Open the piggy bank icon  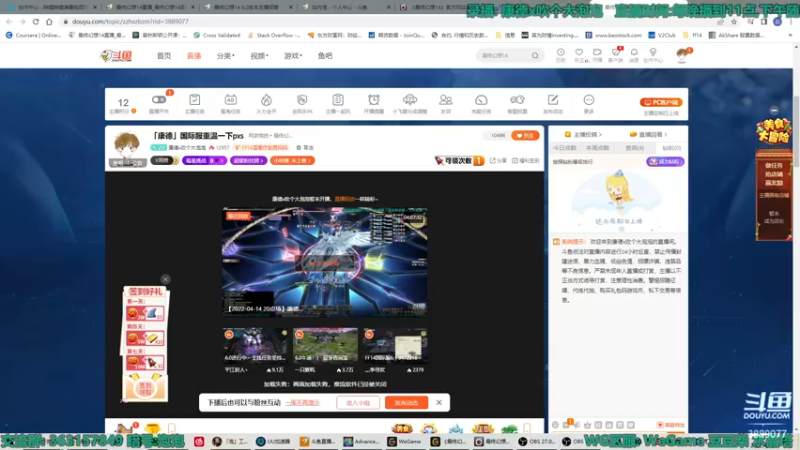pyautogui.click(x=517, y=99)
